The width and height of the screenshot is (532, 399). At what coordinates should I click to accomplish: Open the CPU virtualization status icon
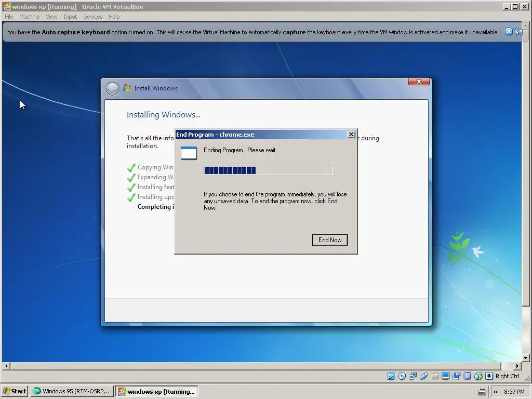coord(467,376)
